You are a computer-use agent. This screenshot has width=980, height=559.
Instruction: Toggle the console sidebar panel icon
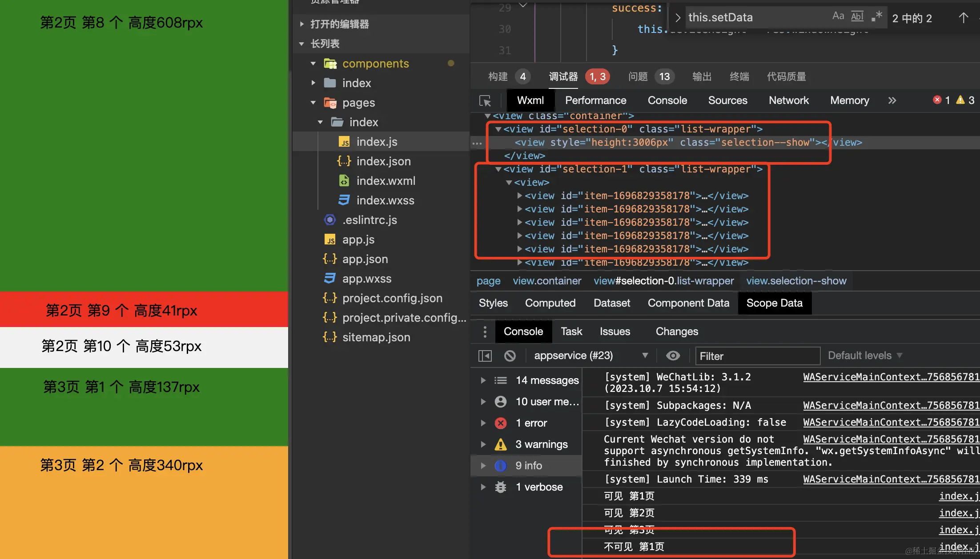click(x=485, y=356)
